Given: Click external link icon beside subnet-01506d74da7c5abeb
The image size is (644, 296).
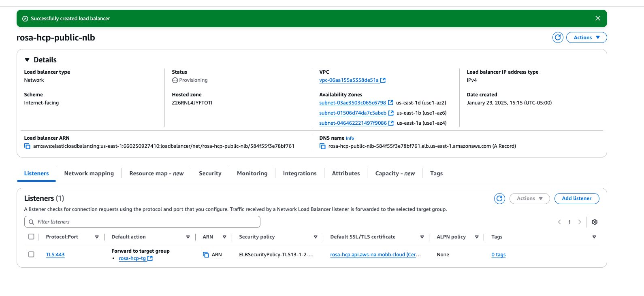Looking at the screenshot, I should pyautogui.click(x=391, y=113).
